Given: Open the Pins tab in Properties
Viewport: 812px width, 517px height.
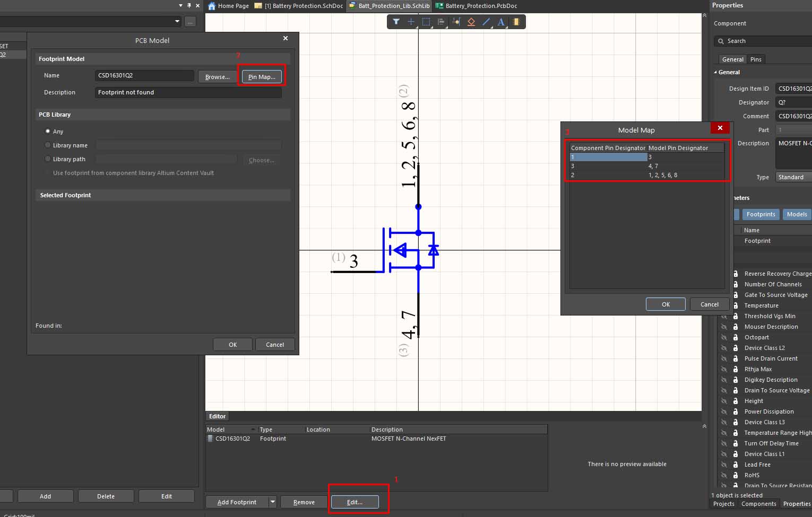Looking at the screenshot, I should (x=756, y=59).
